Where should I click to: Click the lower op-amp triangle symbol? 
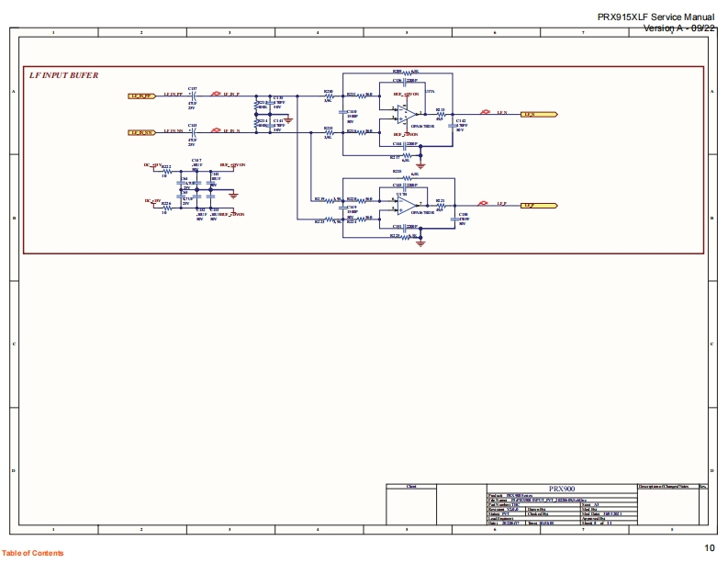click(x=405, y=204)
